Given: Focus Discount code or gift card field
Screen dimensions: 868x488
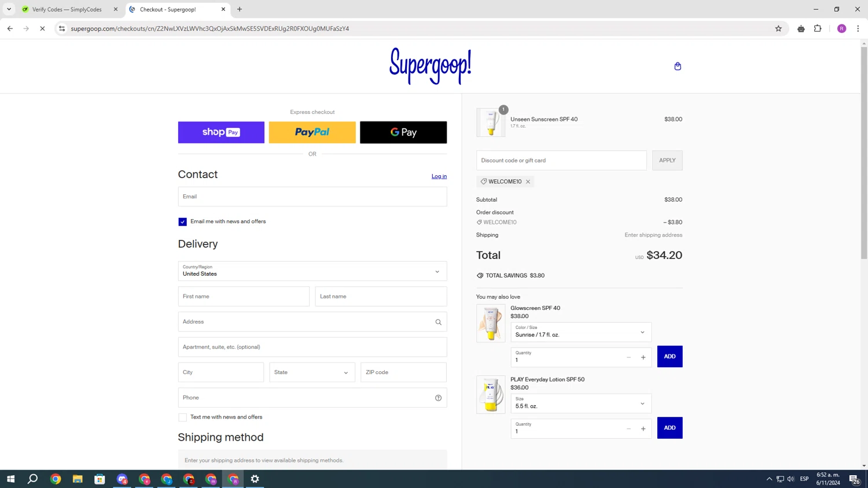Looking at the screenshot, I should [561, 160].
